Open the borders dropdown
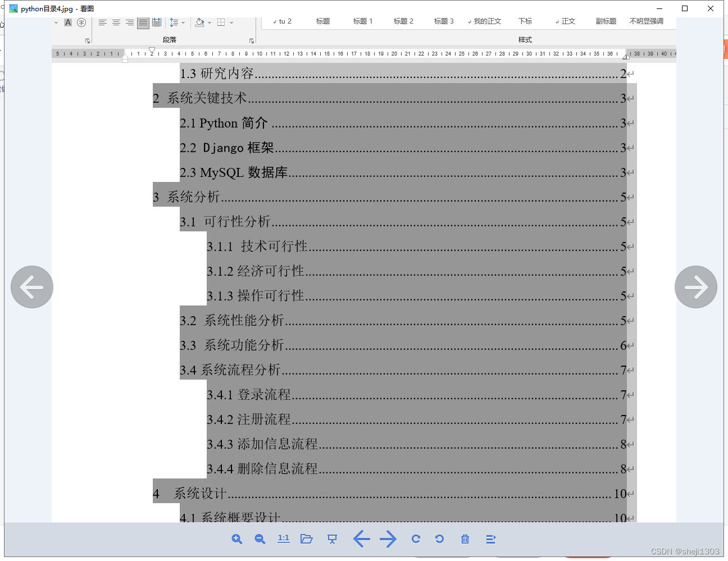The image size is (728, 561). (x=231, y=23)
